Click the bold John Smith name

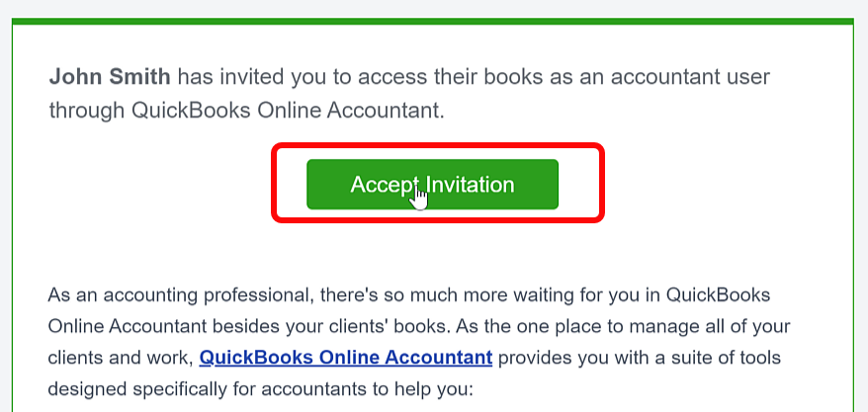tap(110, 77)
